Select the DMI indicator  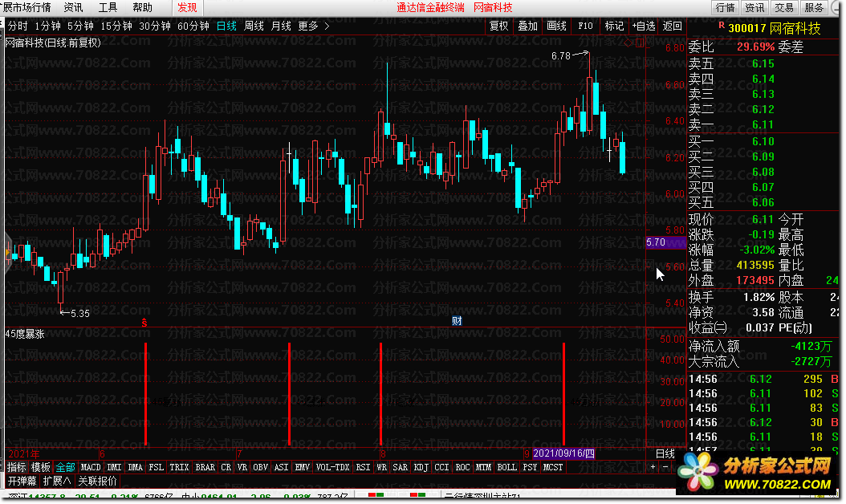pos(115,467)
